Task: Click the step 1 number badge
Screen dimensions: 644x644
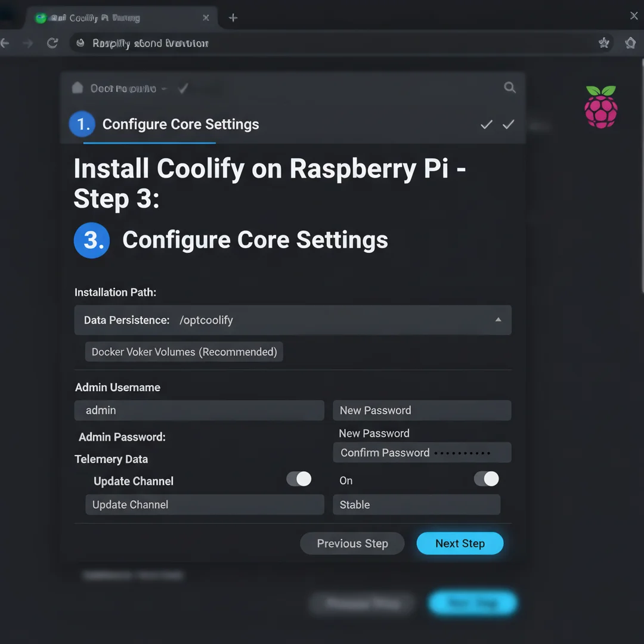Action: (82, 124)
